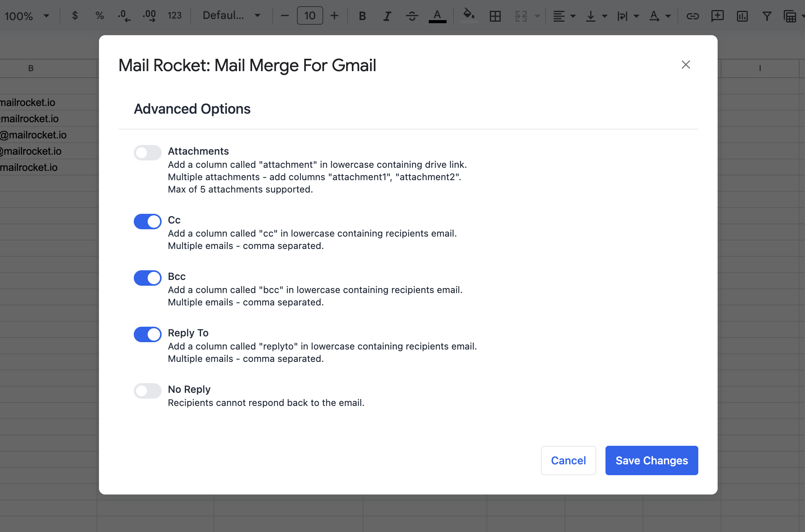Click the create filter funnel icon

point(767,16)
